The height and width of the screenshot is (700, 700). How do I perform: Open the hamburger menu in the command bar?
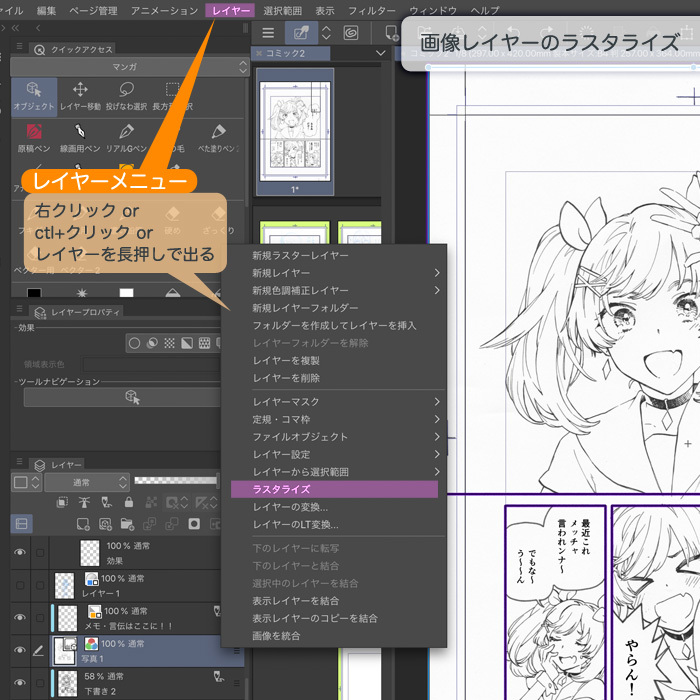268,33
